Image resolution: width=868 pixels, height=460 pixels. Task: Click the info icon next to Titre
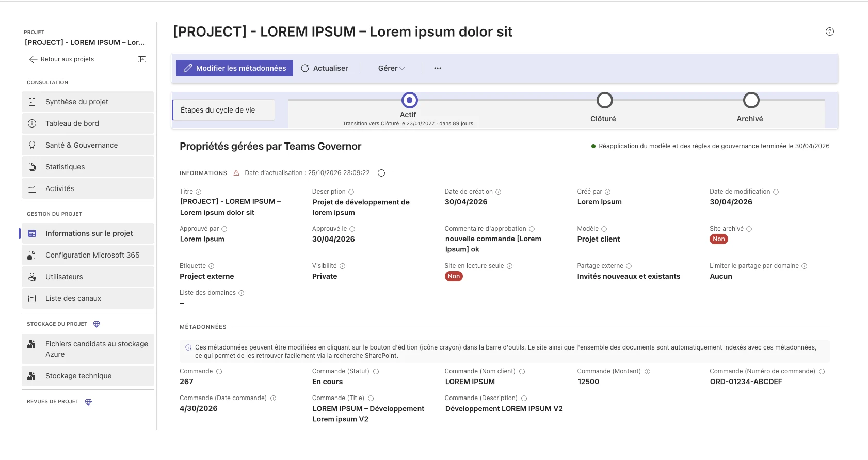click(x=199, y=192)
